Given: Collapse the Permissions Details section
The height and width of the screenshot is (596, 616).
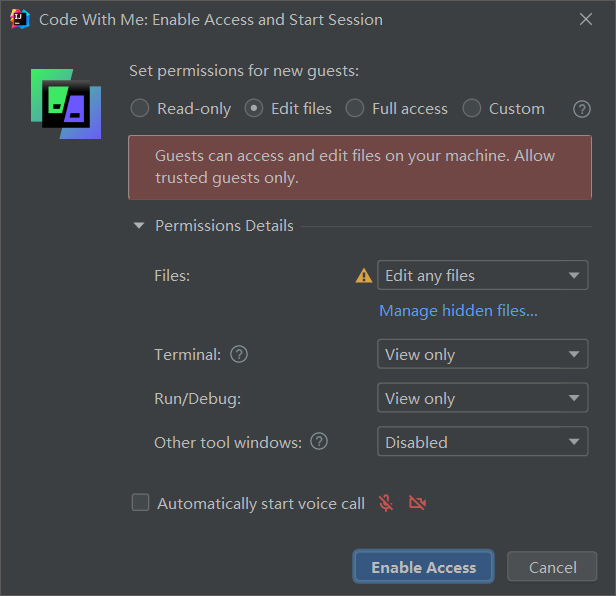Looking at the screenshot, I should [x=139, y=226].
